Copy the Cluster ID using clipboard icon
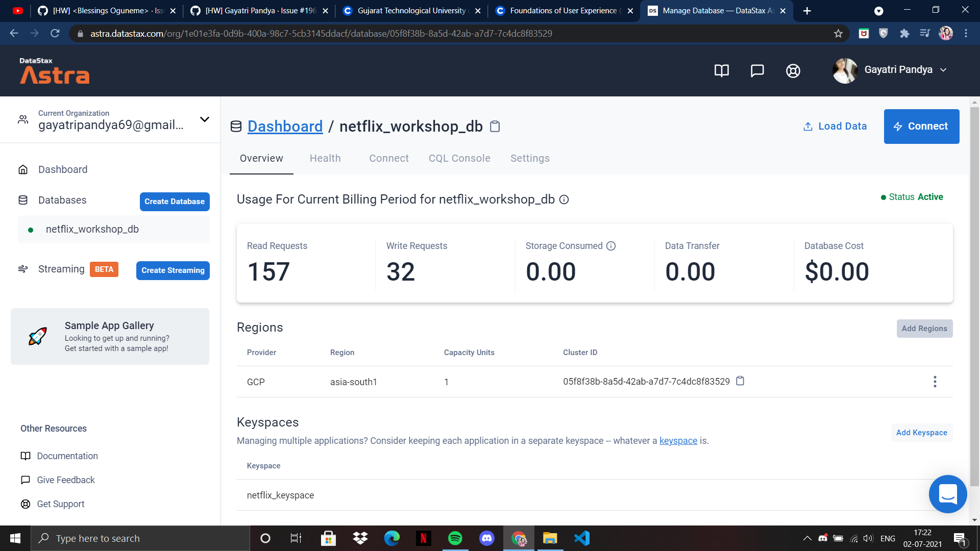This screenshot has height=551, width=980. point(740,381)
